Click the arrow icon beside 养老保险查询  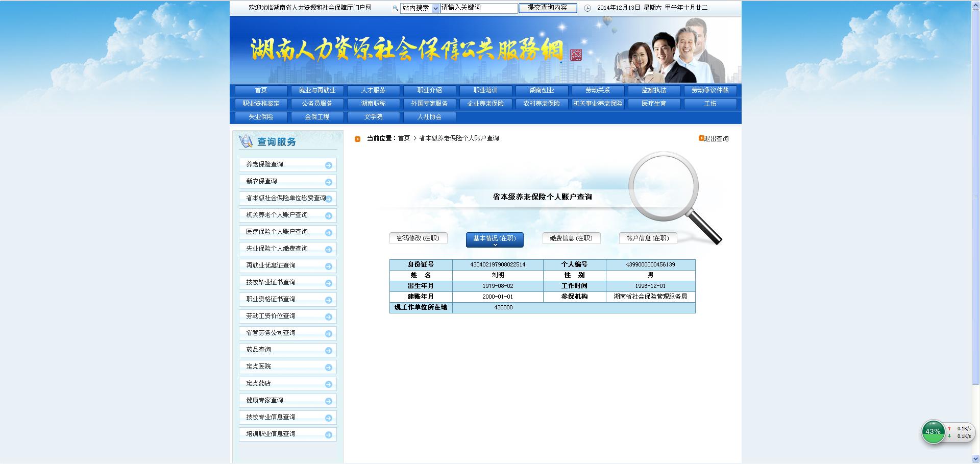click(x=328, y=165)
